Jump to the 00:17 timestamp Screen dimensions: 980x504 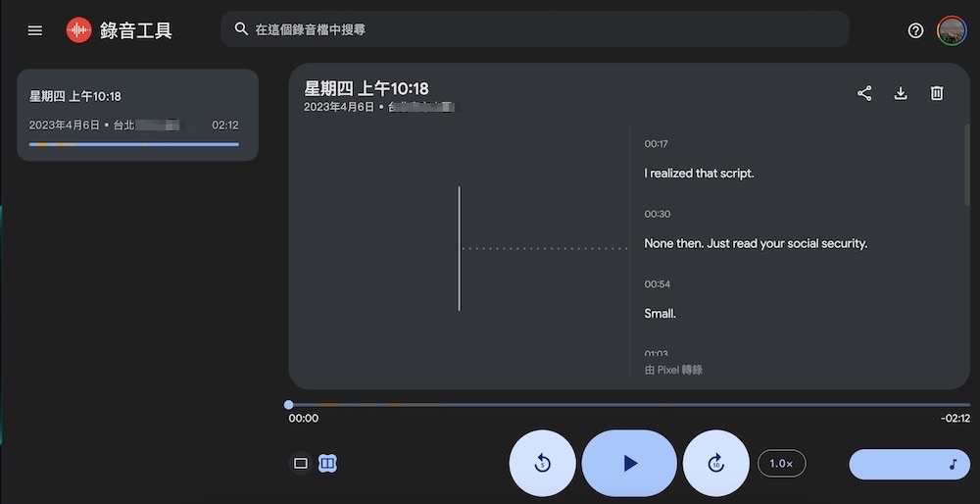tap(657, 144)
